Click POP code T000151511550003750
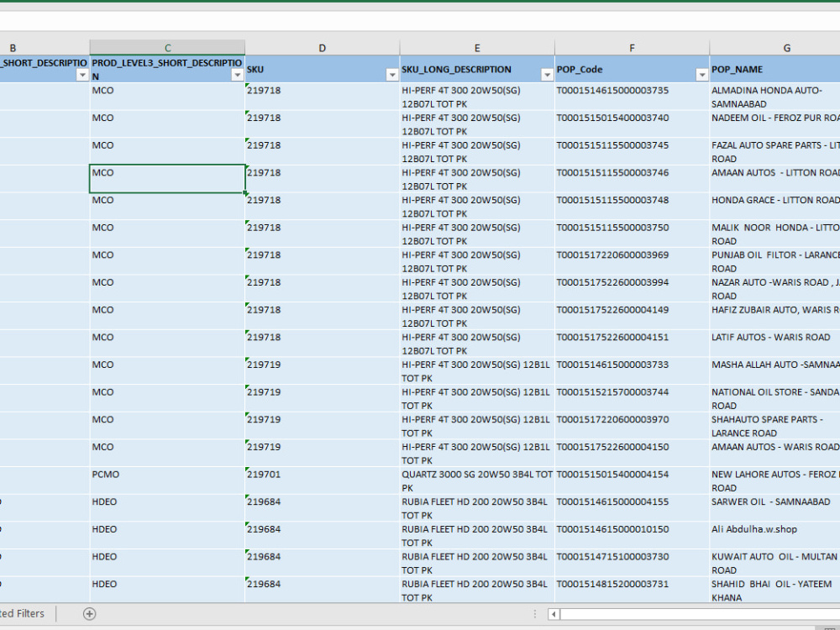 coord(632,234)
